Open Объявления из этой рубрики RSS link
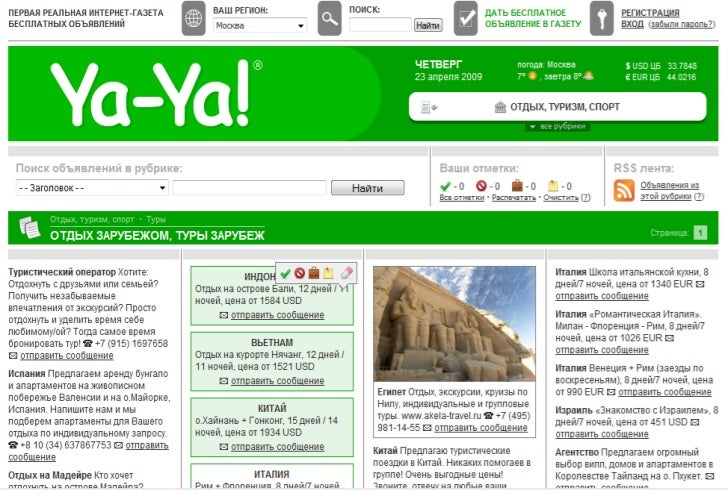 [x=669, y=191]
